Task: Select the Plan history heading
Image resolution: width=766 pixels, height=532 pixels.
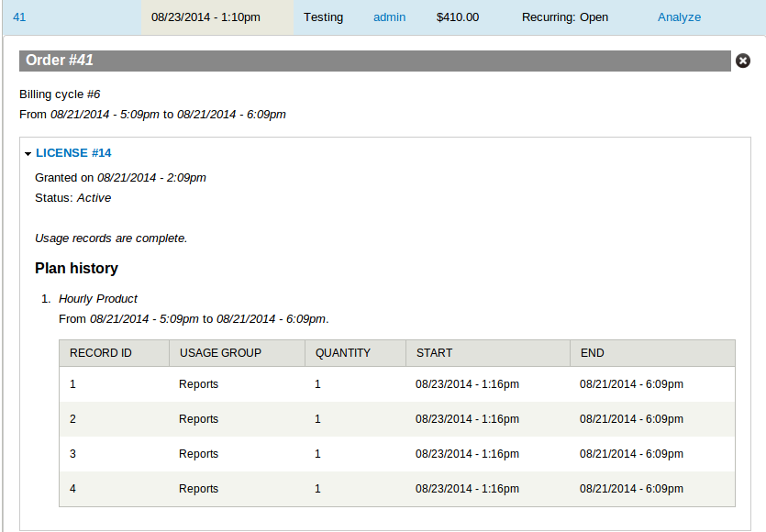Action: coord(78,268)
